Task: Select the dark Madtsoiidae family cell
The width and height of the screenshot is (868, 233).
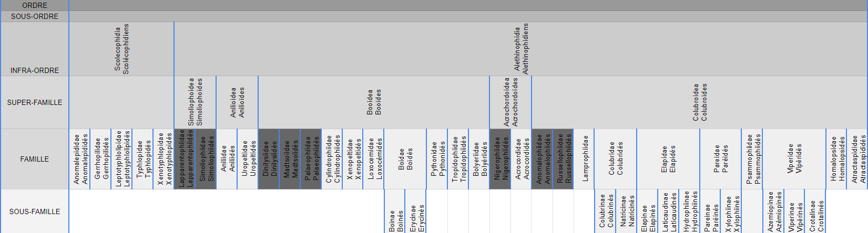Action: [x=290, y=159]
